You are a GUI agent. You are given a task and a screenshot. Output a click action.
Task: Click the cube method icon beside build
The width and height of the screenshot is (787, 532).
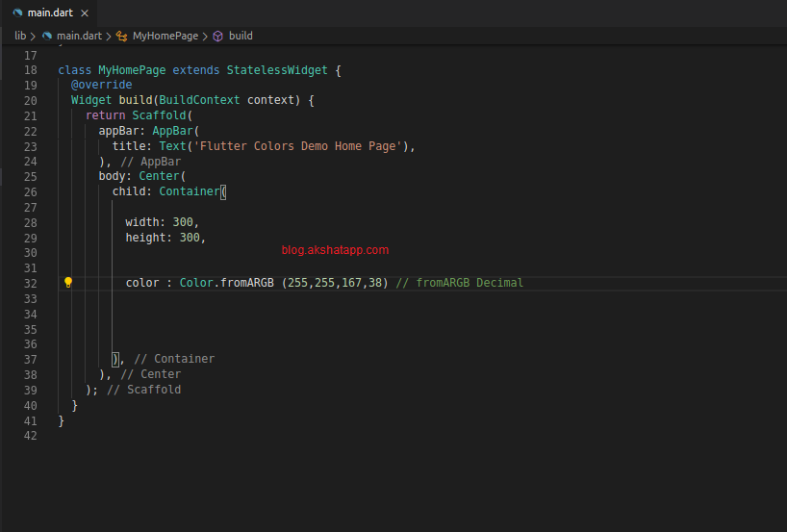tap(218, 36)
